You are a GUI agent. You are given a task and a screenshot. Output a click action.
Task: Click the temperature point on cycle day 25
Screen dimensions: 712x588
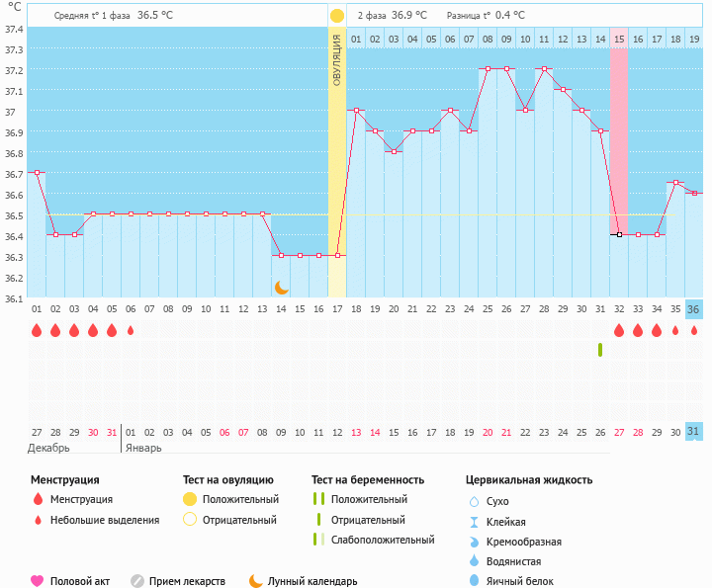[x=488, y=69]
